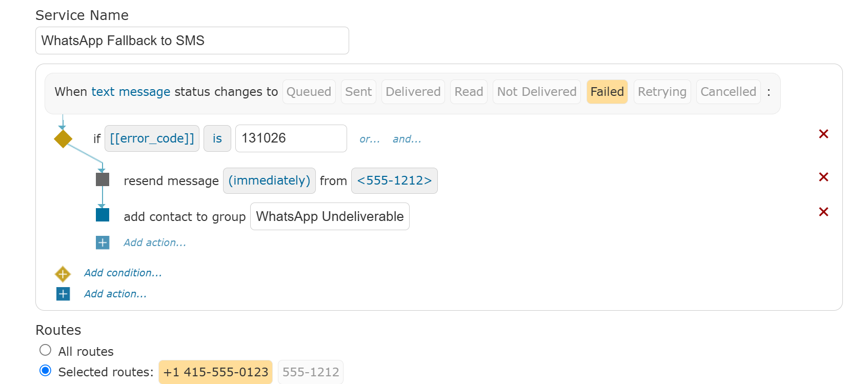Delete the error_code condition with red X
Screen dimensions: 868x384
coord(823,134)
